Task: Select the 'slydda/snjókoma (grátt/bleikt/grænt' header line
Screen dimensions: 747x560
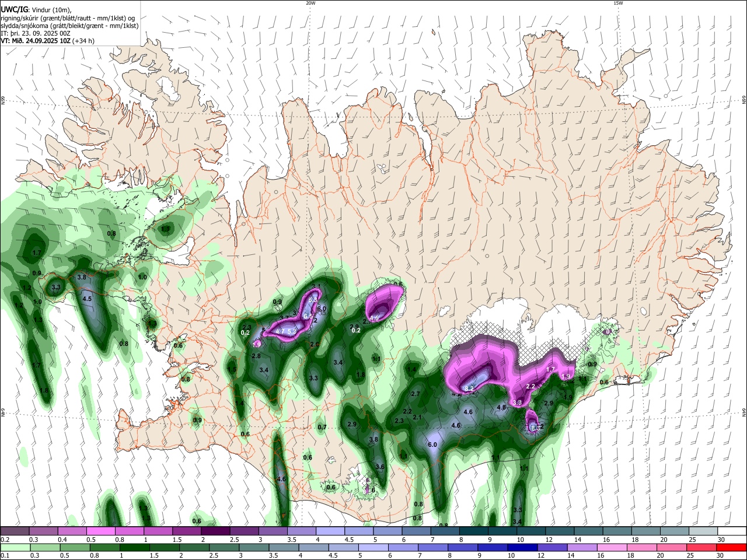Action: 69,26
